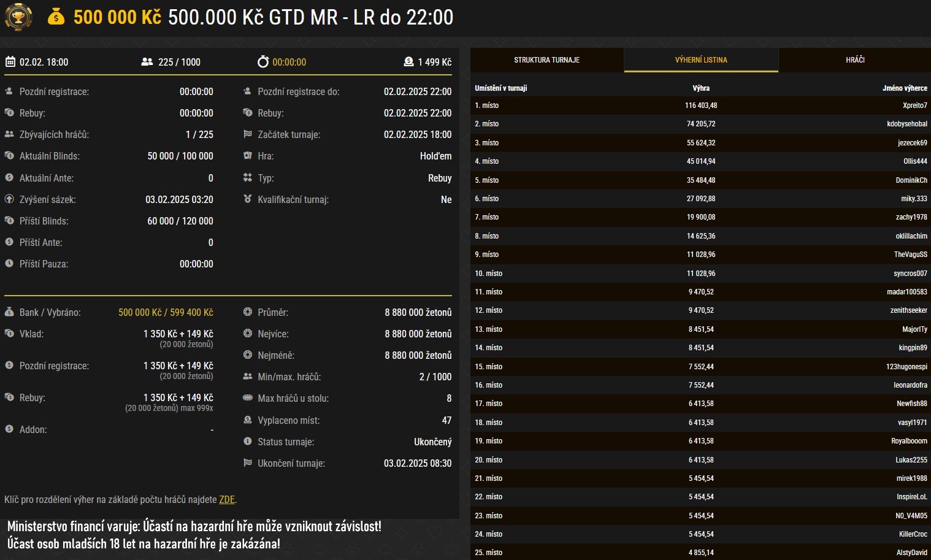931x560 pixels.
Task: Click the info icon next to Status turnaje
Action: 248,441
